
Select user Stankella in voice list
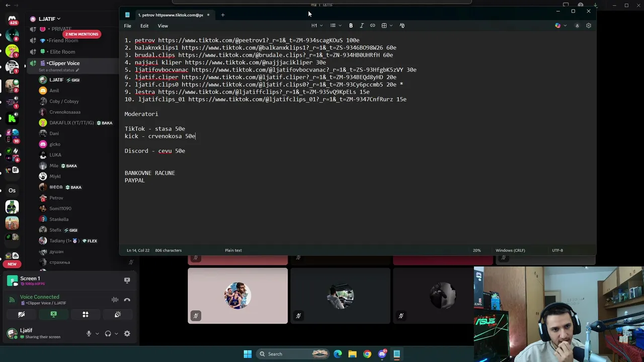coord(59,219)
